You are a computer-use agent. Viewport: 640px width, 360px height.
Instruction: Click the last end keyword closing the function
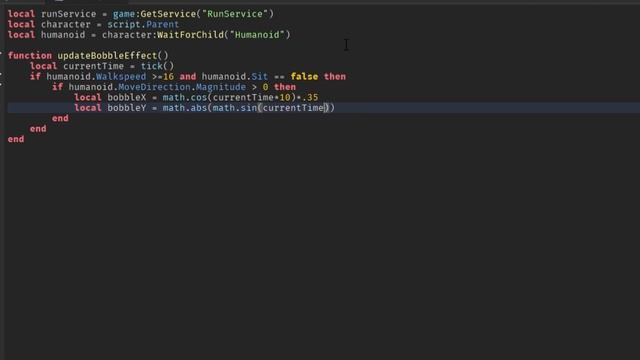tap(16, 139)
